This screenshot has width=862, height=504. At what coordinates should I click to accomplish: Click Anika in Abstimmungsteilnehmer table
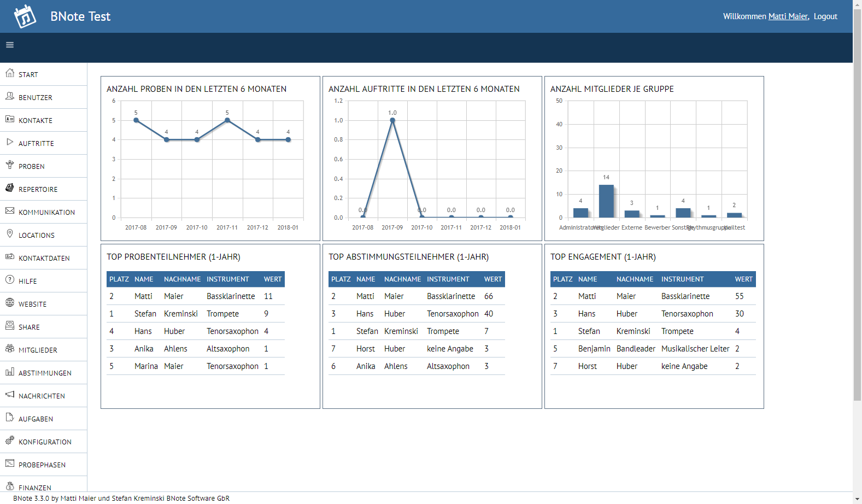366,366
